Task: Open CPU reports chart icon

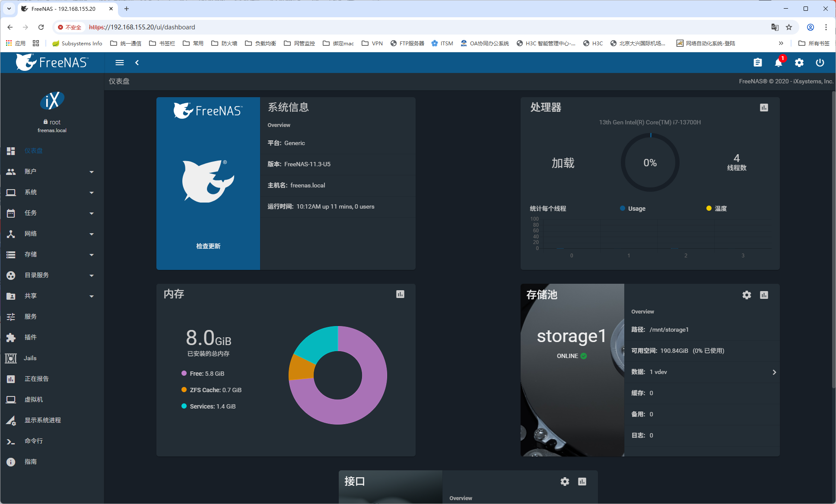Action: [x=764, y=108]
